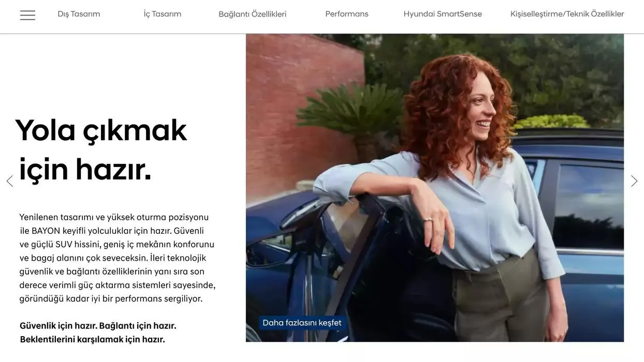644x362 pixels.
Task: Click the paragraph starting "Yenilenen tasarımı"
Action: click(x=118, y=258)
